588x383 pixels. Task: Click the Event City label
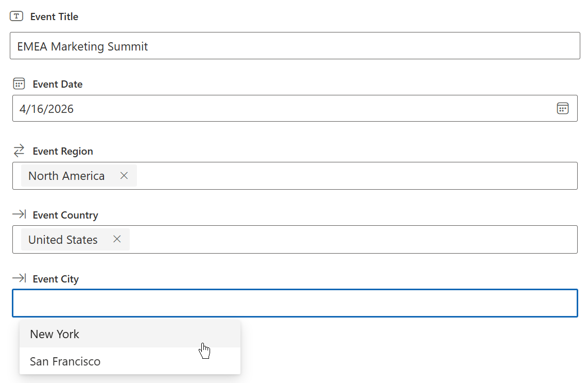pos(56,279)
